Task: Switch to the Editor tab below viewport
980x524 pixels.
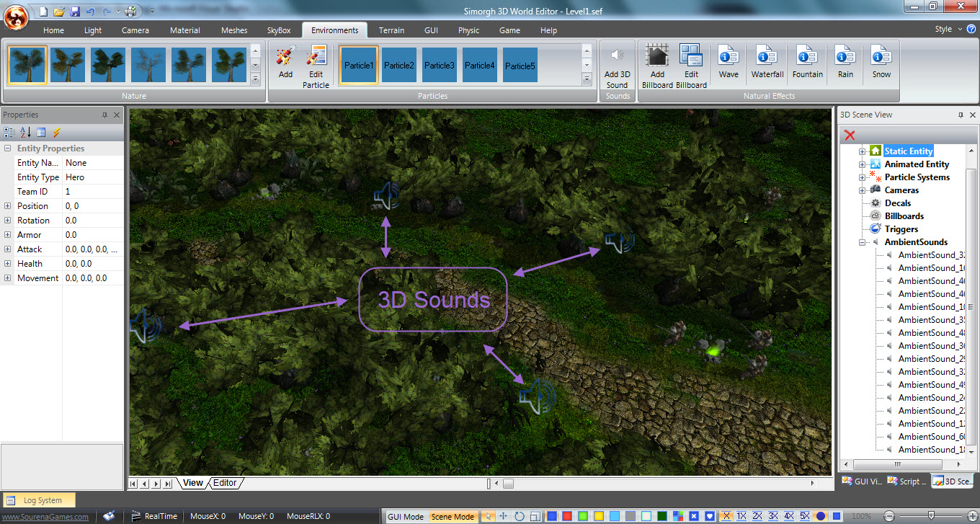Action: [x=225, y=483]
